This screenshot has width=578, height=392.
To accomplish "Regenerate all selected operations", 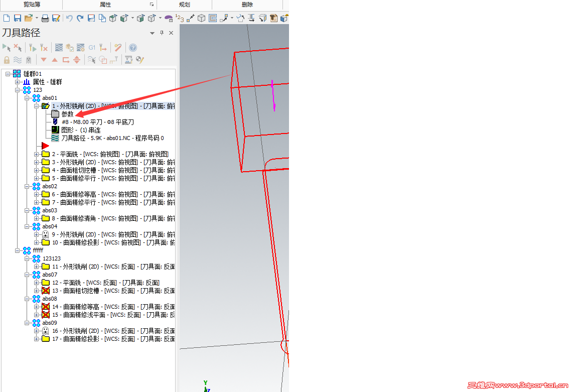I will point(33,48).
